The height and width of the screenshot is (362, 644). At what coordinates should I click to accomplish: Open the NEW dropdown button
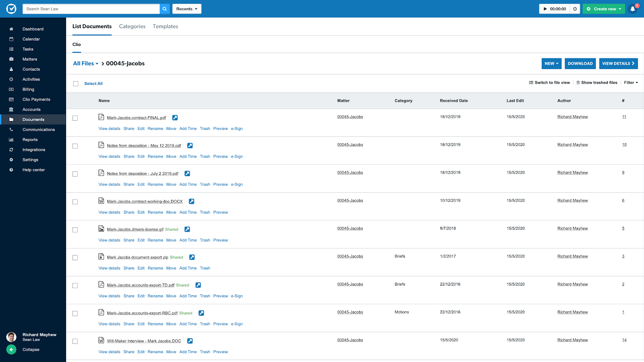pos(551,64)
